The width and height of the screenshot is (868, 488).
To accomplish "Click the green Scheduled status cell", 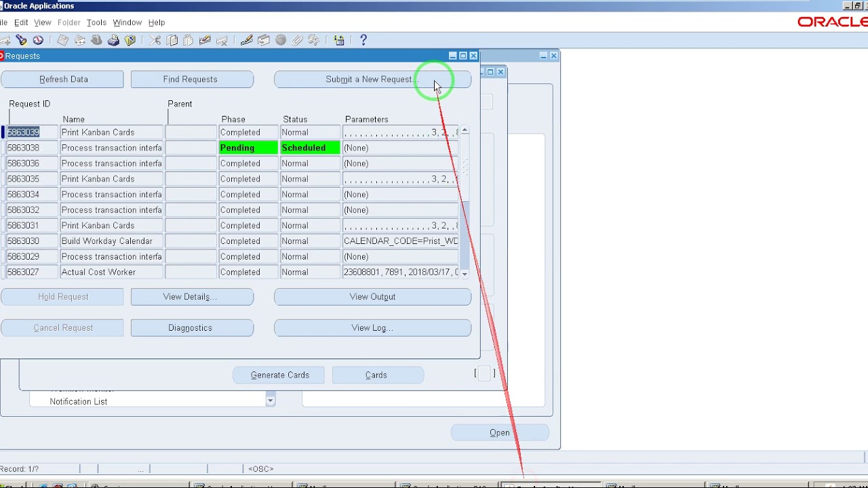I will (310, 148).
